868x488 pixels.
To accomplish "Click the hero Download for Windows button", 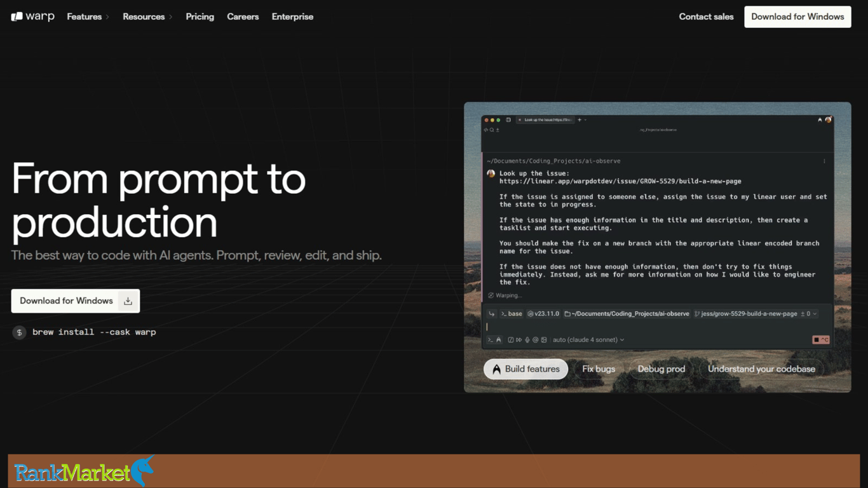I will (x=76, y=301).
